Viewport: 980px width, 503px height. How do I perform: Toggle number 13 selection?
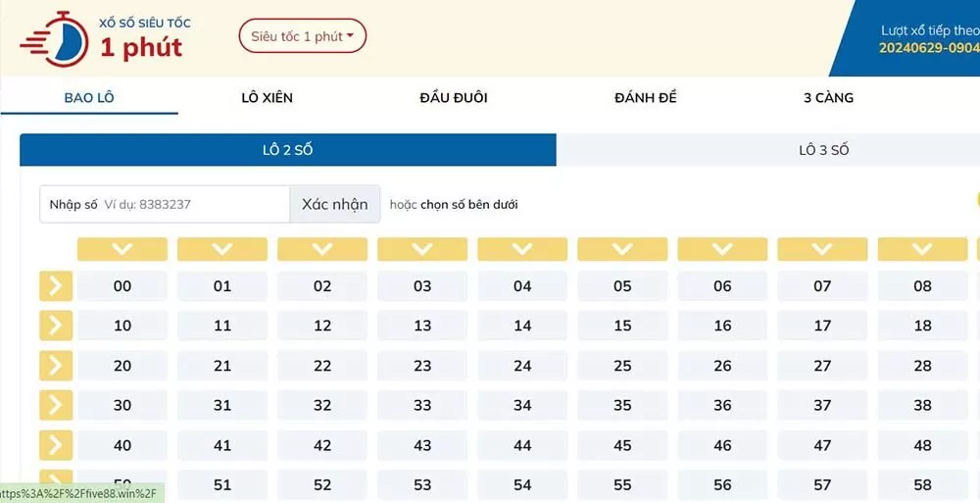point(422,326)
